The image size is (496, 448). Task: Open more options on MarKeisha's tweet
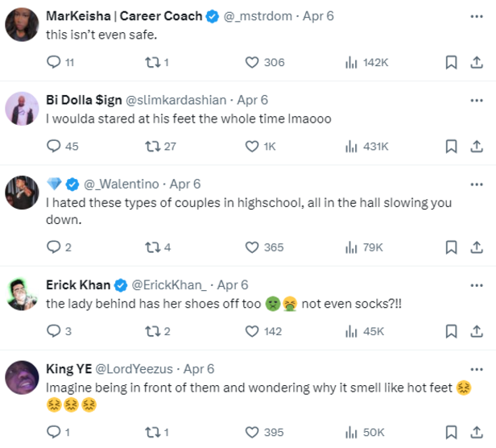pos(475,16)
